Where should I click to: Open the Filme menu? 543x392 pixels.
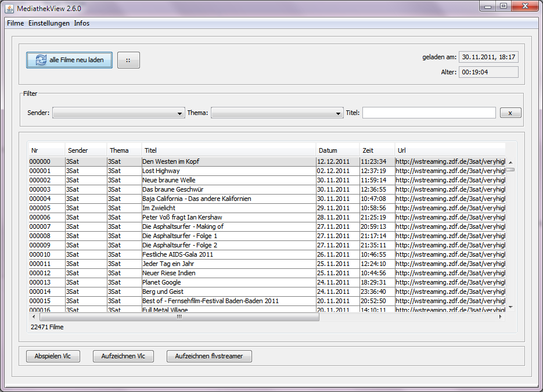point(15,23)
